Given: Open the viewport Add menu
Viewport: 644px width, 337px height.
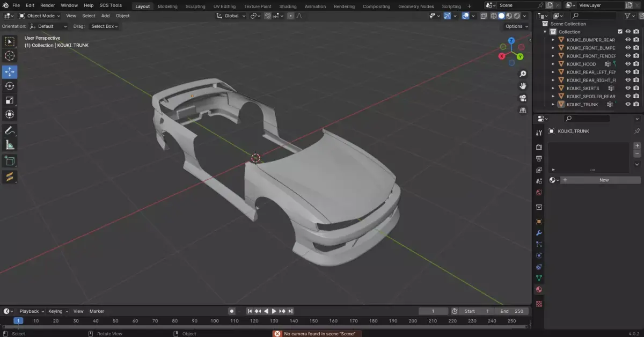Looking at the screenshot, I should point(105,16).
